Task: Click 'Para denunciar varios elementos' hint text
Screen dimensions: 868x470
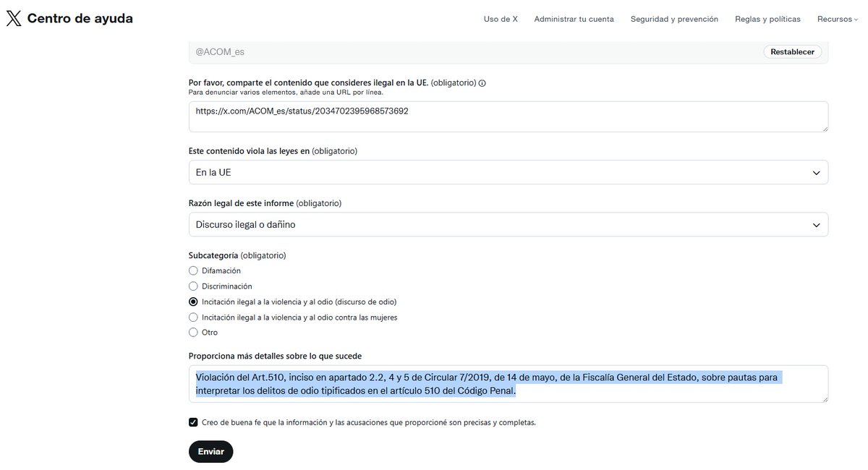Action: [x=286, y=93]
